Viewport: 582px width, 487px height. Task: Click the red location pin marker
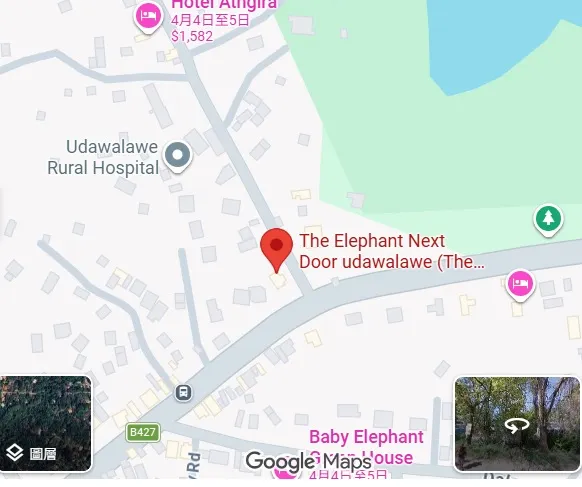pyautogui.click(x=276, y=250)
